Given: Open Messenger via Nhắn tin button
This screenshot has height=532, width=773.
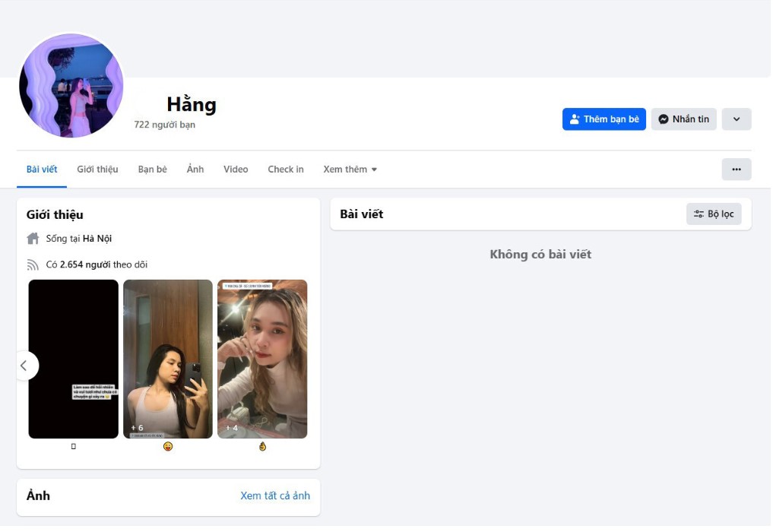Looking at the screenshot, I should pos(683,119).
